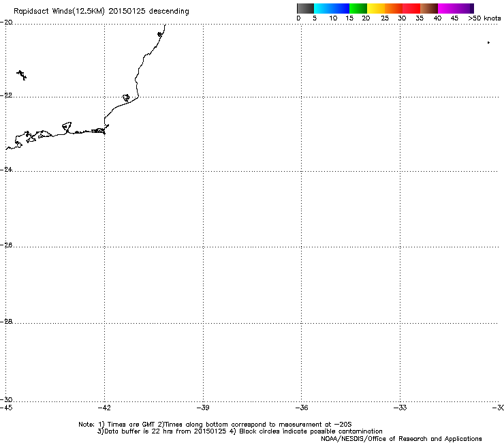Click the cyan-blue 5-15 knots color band

click(332, 8)
